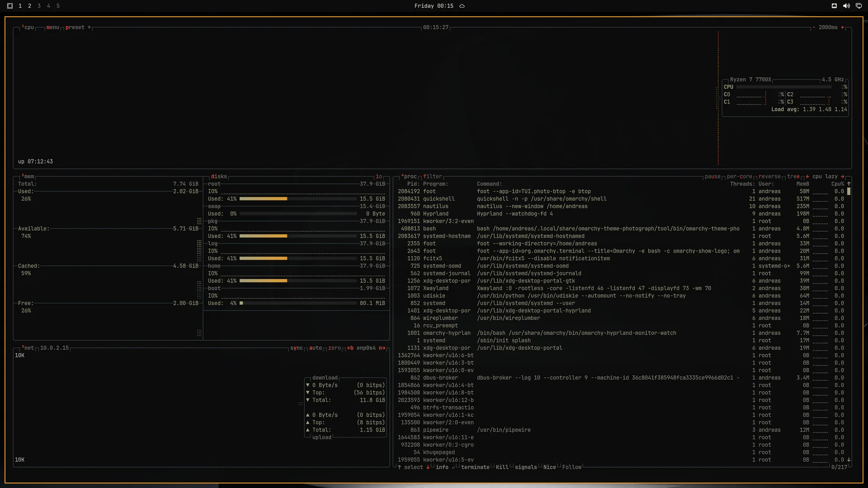
Task: Open the btop menu
Action: (x=52, y=28)
